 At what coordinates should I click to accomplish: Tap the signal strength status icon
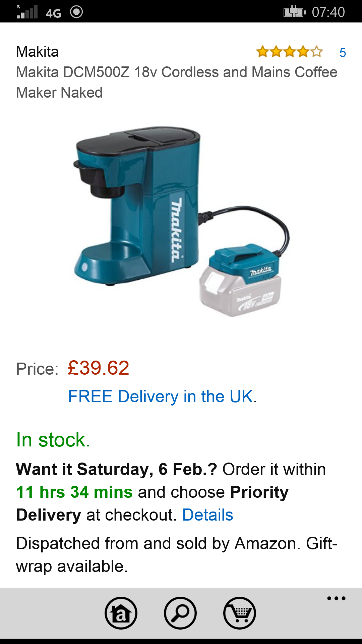[27, 12]
